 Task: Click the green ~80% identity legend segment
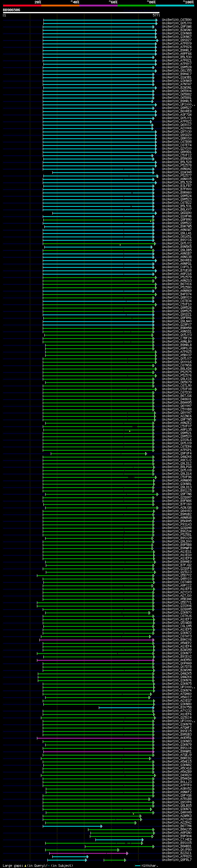[137, 6]
